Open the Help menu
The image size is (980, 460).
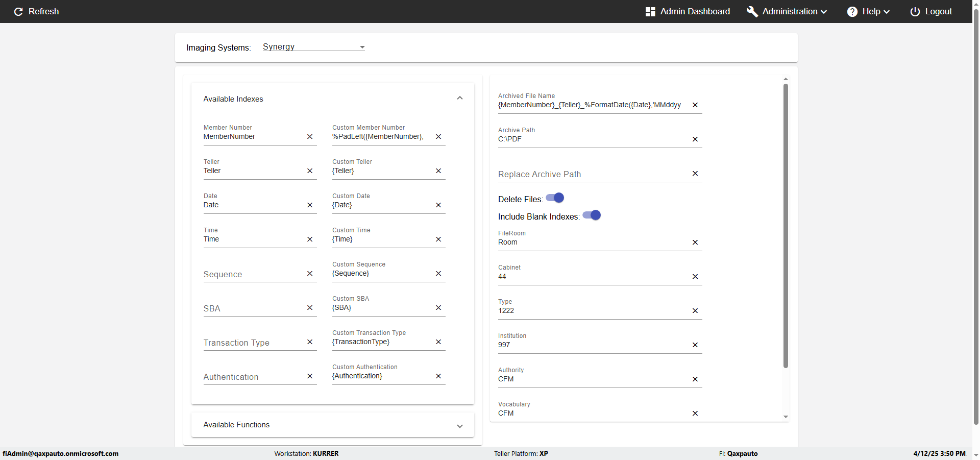click(868, 11)
